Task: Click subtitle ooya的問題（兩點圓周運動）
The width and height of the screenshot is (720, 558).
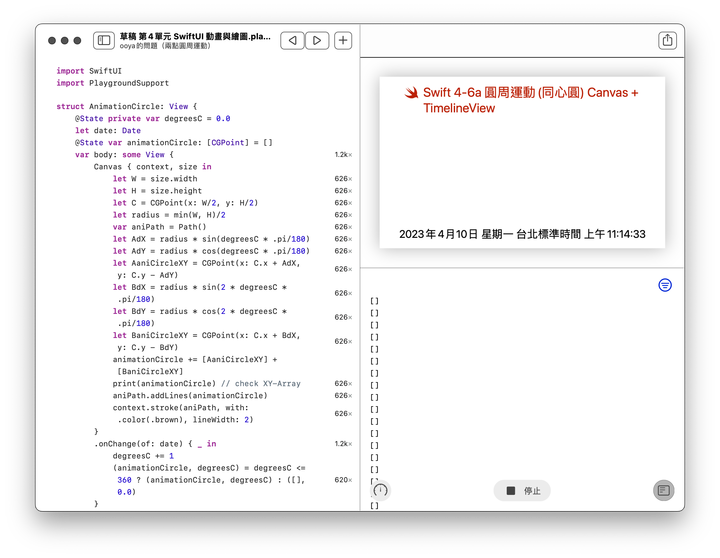Action: pos(165,46)
